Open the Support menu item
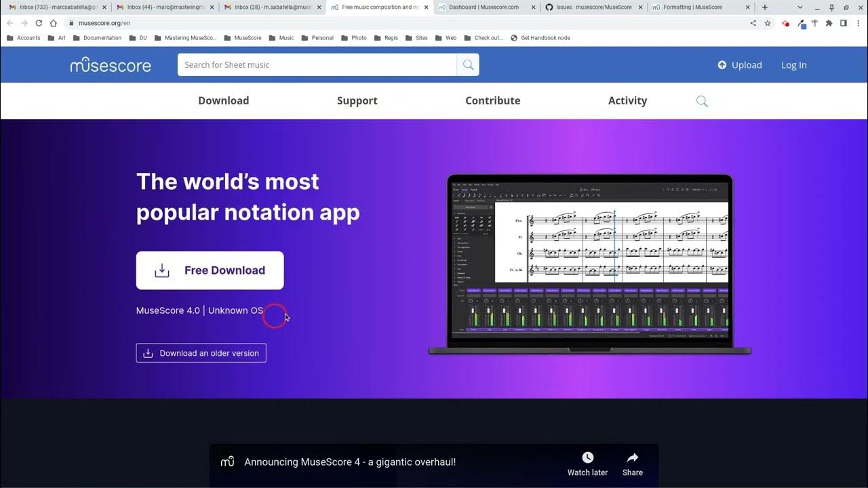The image size is (868, 488). [x=357, y=100]
